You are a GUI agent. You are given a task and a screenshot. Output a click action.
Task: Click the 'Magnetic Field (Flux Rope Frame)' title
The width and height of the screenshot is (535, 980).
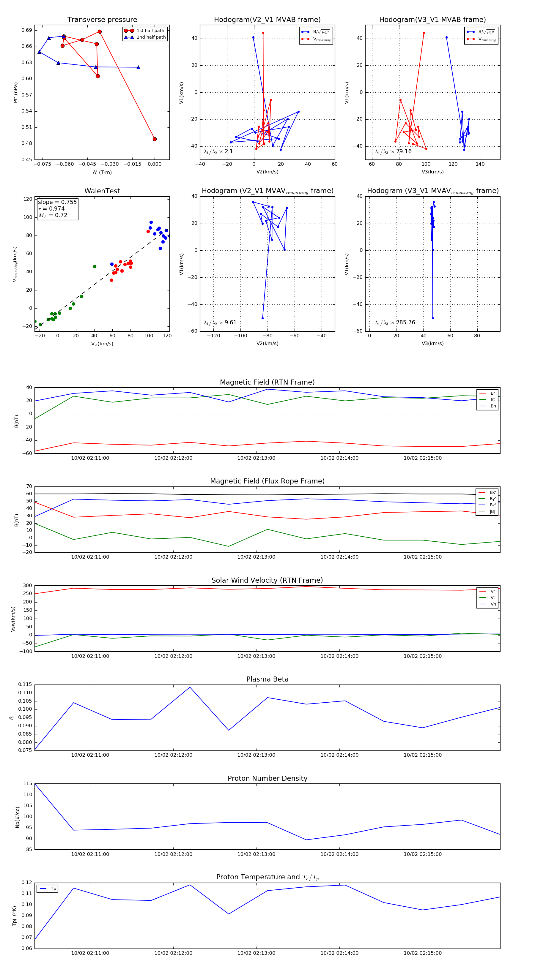[x=267, y=481]
